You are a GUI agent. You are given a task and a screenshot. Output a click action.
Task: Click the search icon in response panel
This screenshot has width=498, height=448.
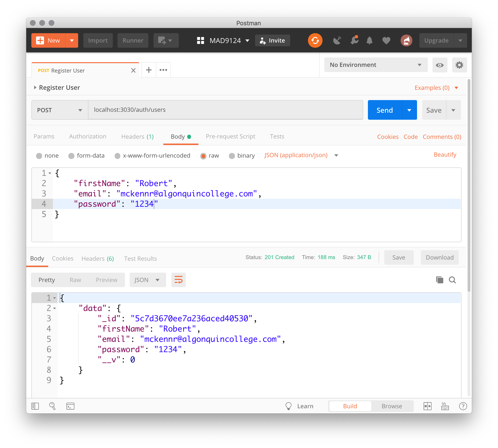pos(453,279)
